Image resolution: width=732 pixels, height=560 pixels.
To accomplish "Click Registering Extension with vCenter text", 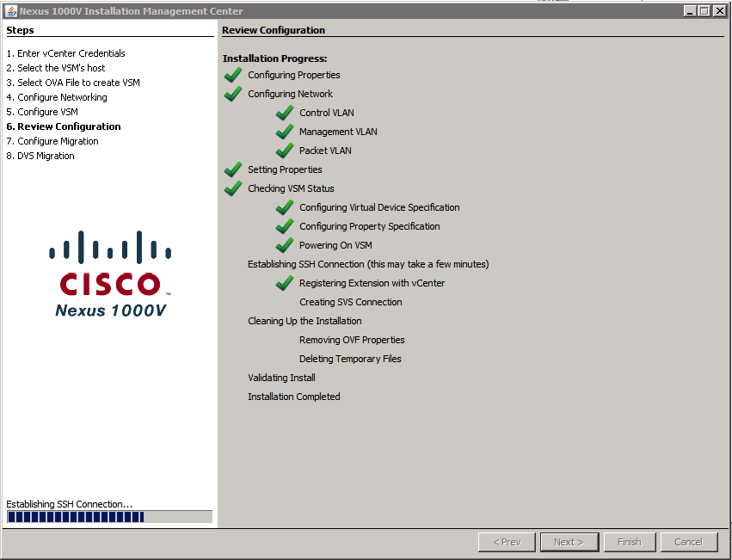I will 372,283.
